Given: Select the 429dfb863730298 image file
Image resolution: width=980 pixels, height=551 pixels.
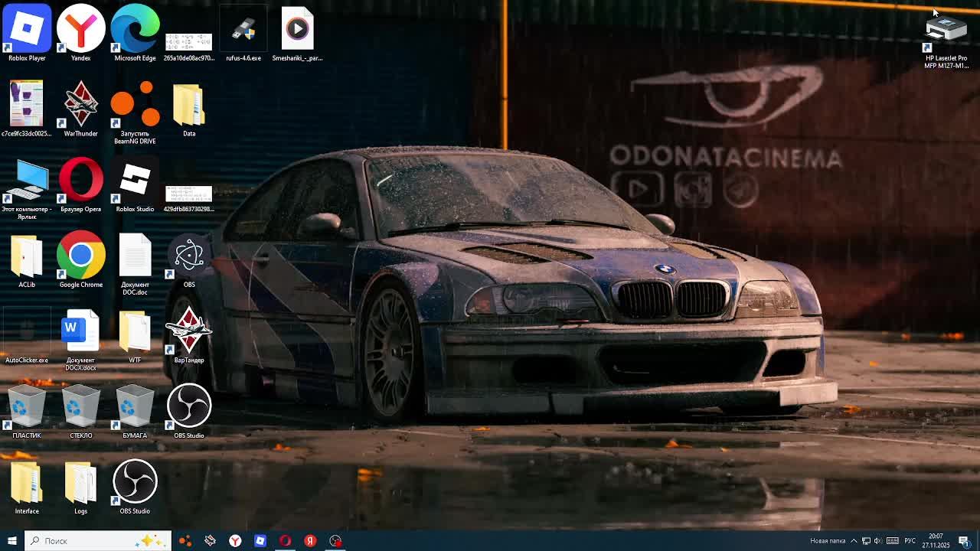Looking at the screenshot, I should pyautogui.click(x=188, y=197).
